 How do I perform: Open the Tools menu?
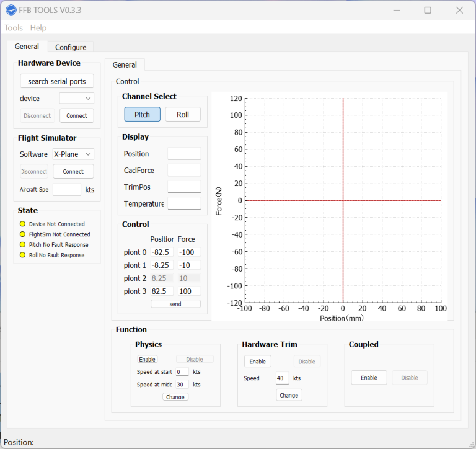point(14,28)
